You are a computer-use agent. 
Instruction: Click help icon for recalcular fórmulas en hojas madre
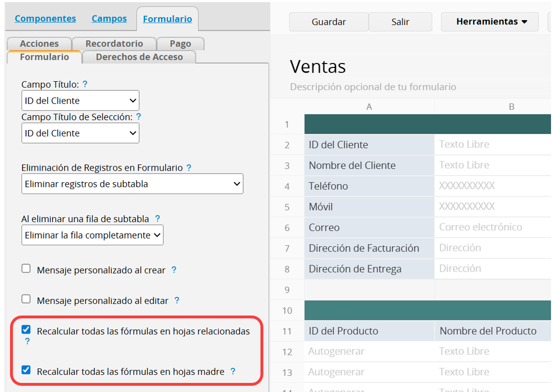point(233,371)
